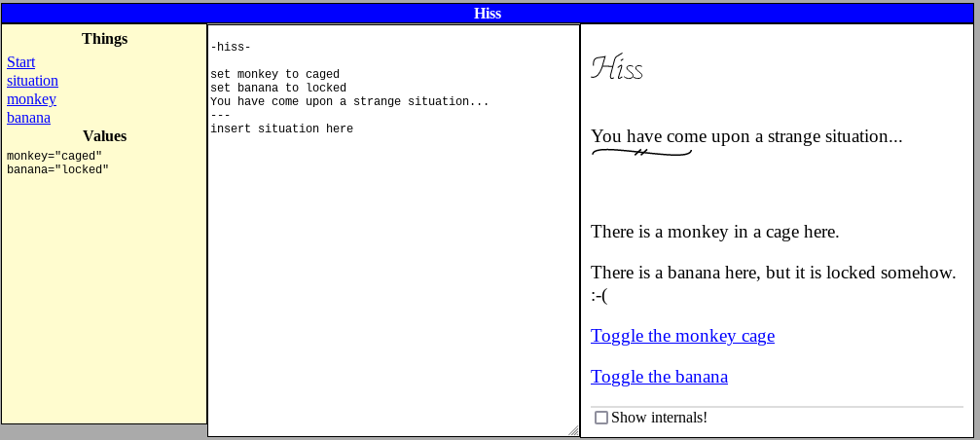Click the 'You have come upon' preview heading

(x=746, y=136)
